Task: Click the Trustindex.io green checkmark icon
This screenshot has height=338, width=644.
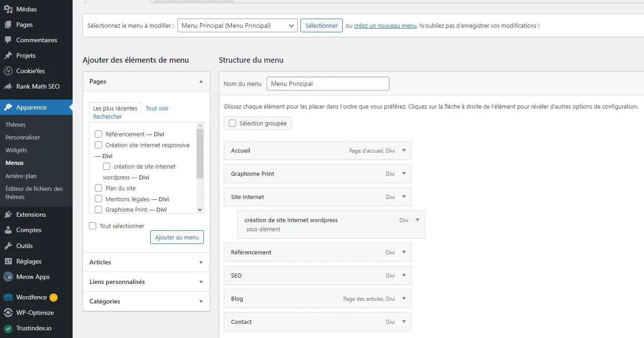Action: (x=8, y=328)
